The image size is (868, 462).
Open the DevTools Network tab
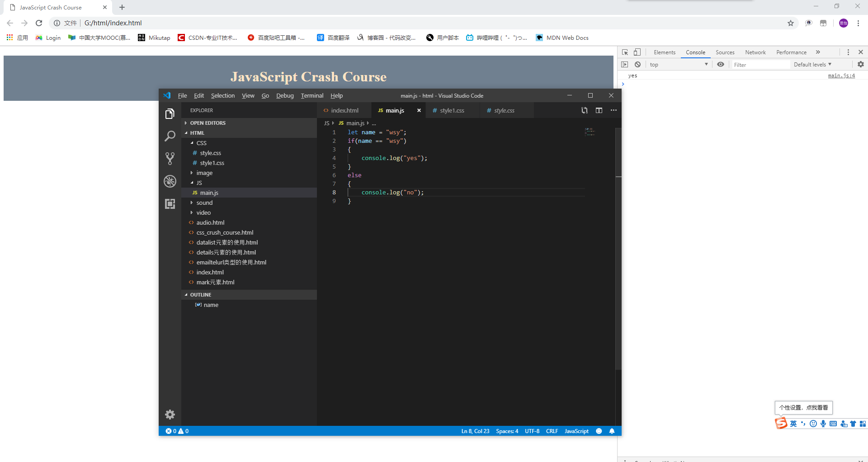click(755, 52)
